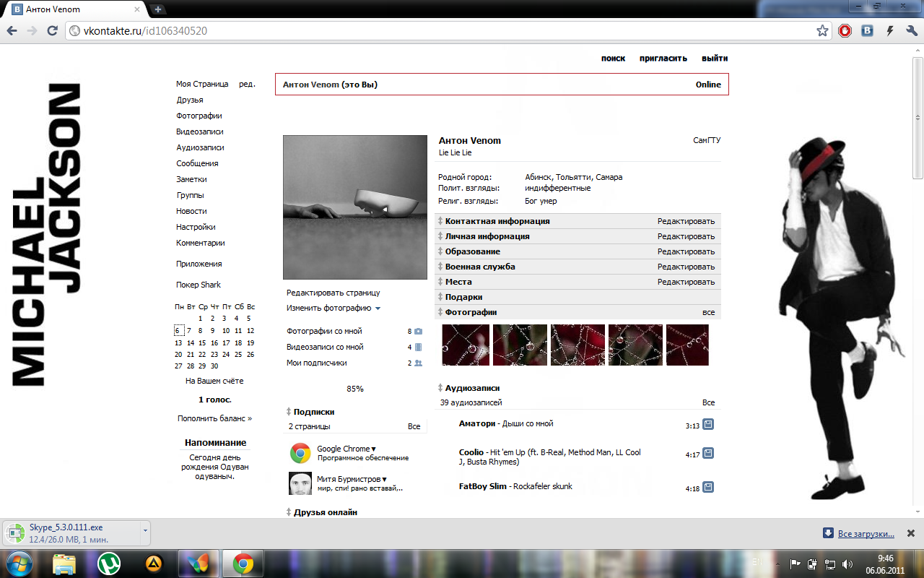Image resolution: width=924 pixels, height=578 pixels.
Task: Click СамГТУ university link
Action: click(707, 141)
